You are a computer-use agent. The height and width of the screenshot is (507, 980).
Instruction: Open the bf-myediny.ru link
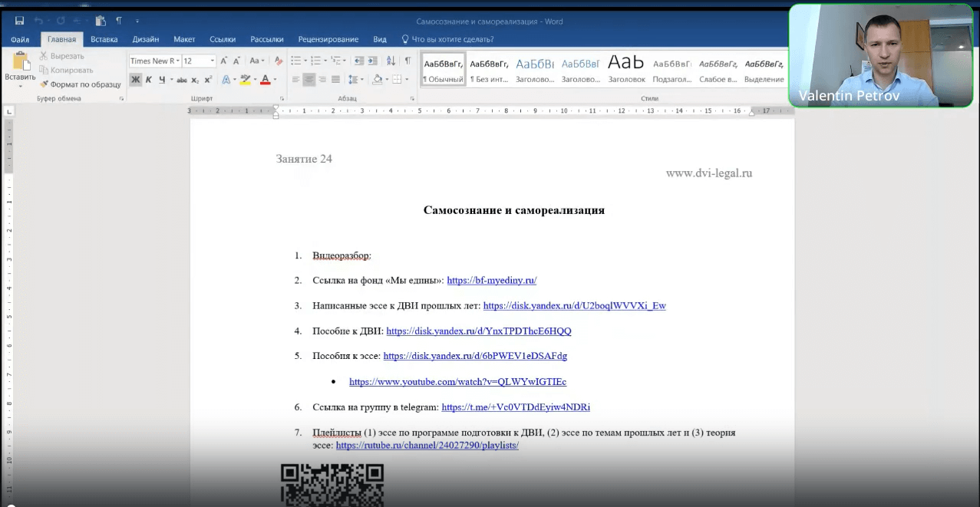point(491,281)
